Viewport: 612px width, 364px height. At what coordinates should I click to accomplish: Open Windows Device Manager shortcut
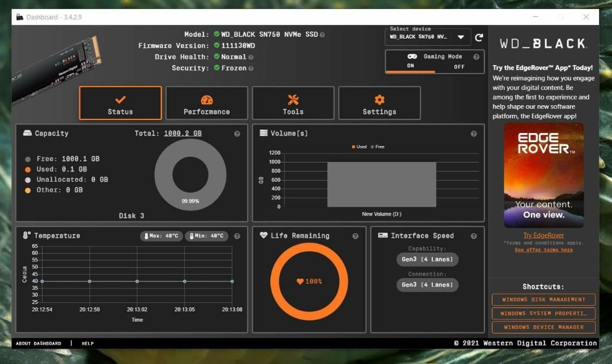543,327
